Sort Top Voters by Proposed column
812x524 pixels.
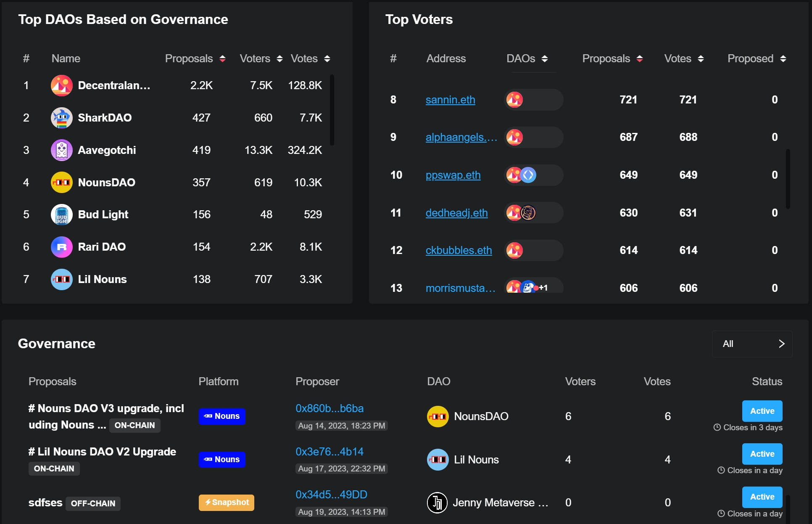coord(783,58)
